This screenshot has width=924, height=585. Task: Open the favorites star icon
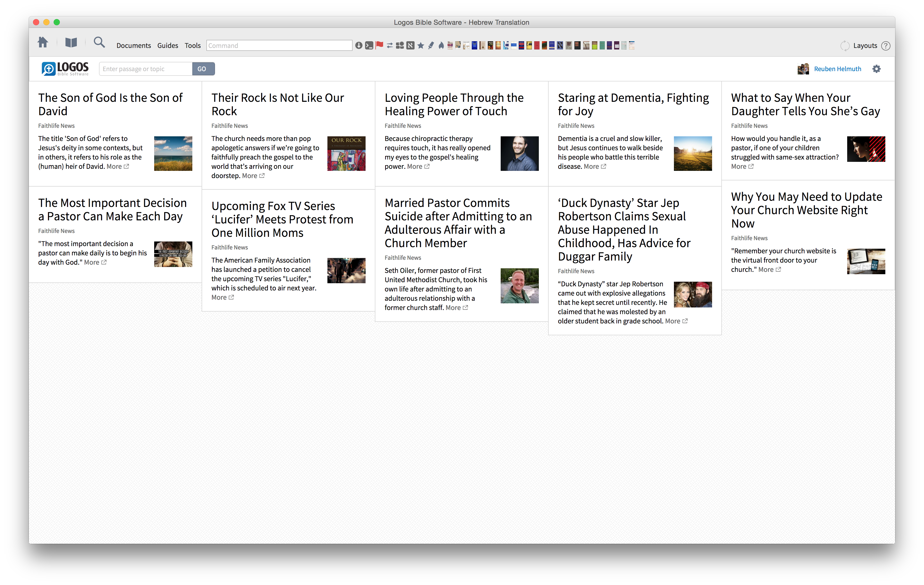pyautogui.click(x=420, y=46)
